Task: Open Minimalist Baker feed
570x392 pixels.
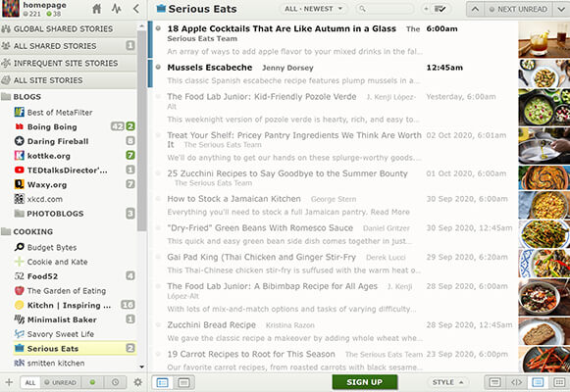Action: tap(75, 319)
